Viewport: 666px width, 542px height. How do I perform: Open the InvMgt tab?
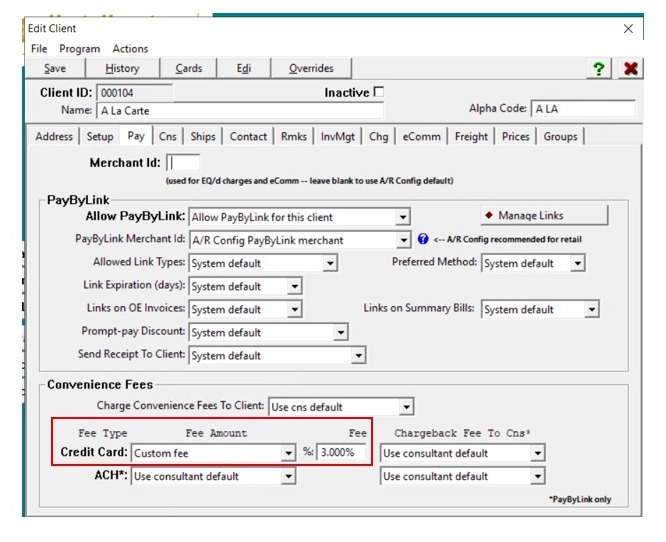[x=338, y=136]
